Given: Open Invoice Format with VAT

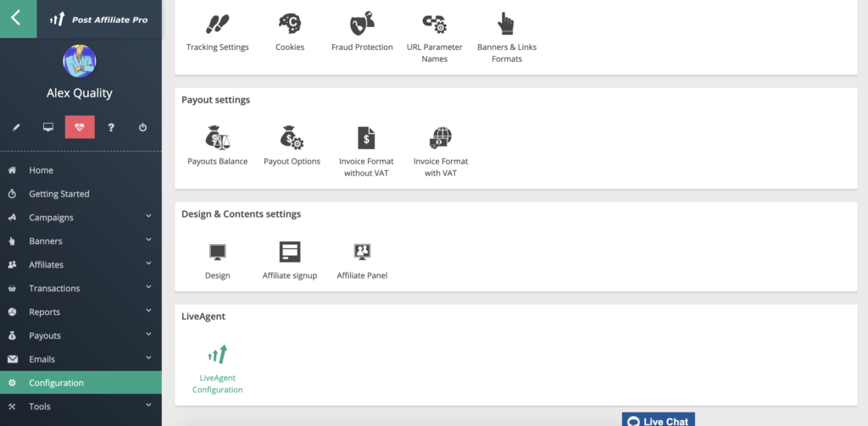Looking at the screenshot, I should [441, 138].
